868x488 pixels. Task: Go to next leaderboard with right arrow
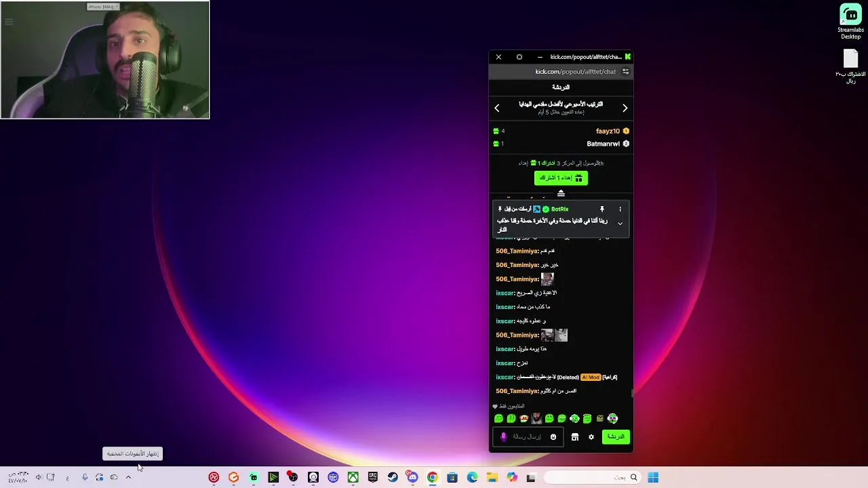(x=625, y=108)
